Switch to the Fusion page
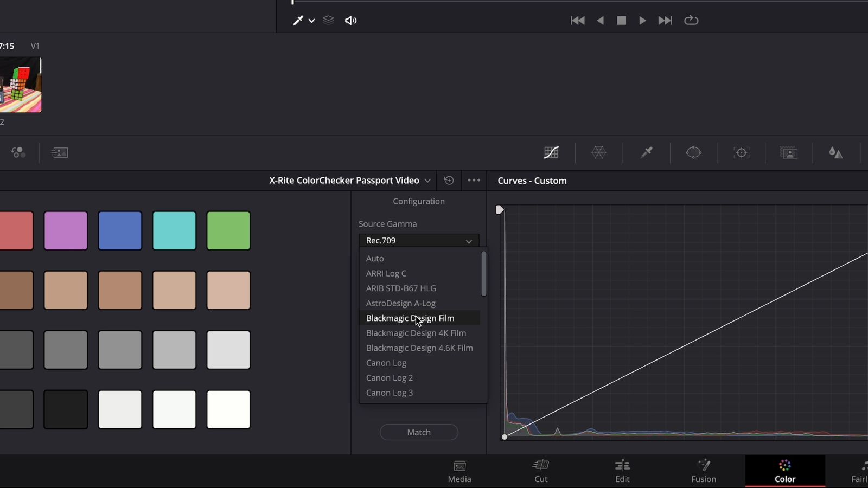 tap(704, 472)
